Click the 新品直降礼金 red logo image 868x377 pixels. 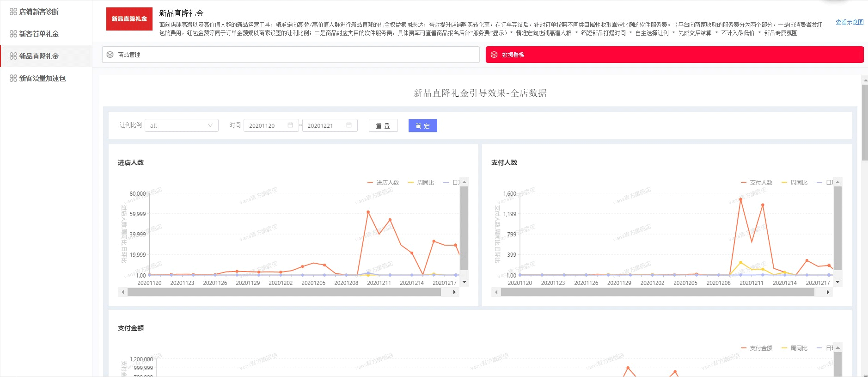pyautogui.click(x=129, y=19)
